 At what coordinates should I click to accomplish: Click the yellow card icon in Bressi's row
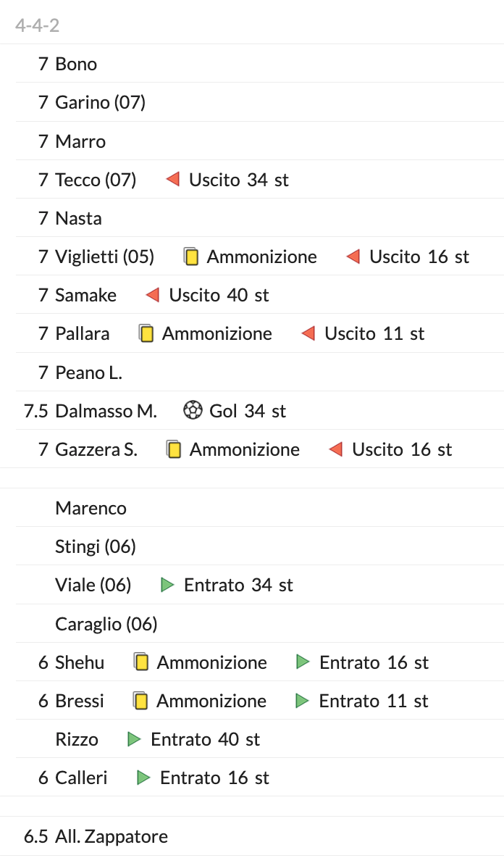tap(141, 701)
